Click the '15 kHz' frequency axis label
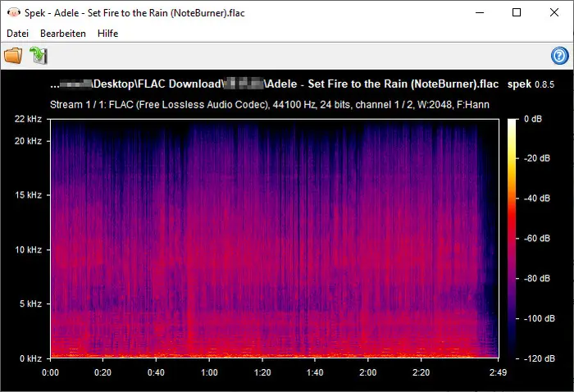Image resolution: width=574 pixels, height=392 pixels. (x=28, y=195)
